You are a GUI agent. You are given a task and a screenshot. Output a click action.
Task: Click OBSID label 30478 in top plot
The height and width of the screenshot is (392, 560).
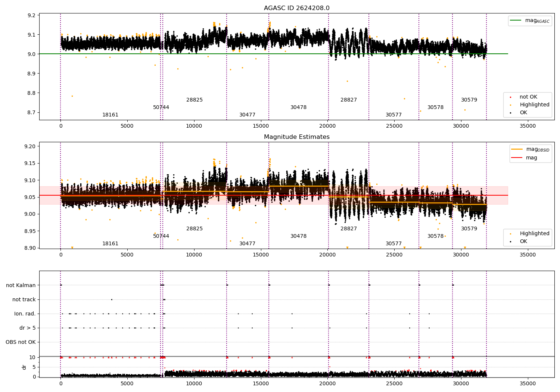coord(299,107)
